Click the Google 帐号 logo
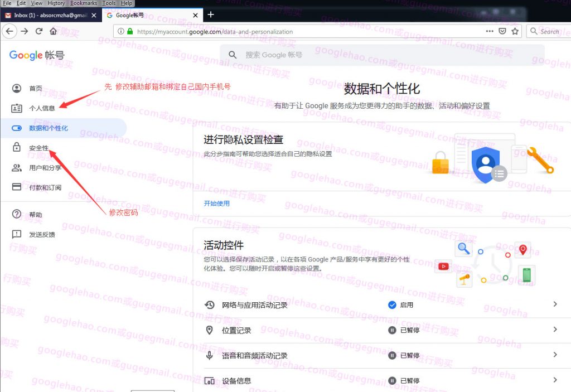The image size is (571, 392). [x=37, y=55]
